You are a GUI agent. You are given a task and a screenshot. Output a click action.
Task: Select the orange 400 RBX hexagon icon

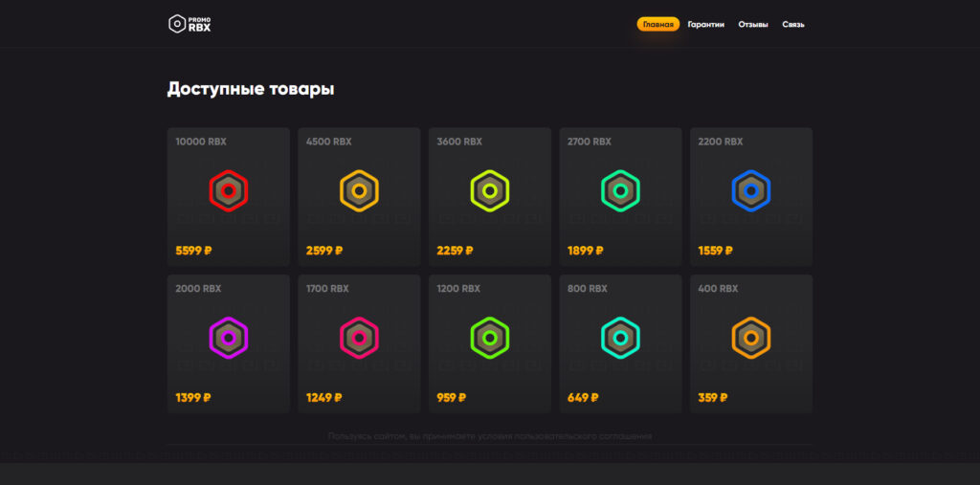click(x=751, y=338)
